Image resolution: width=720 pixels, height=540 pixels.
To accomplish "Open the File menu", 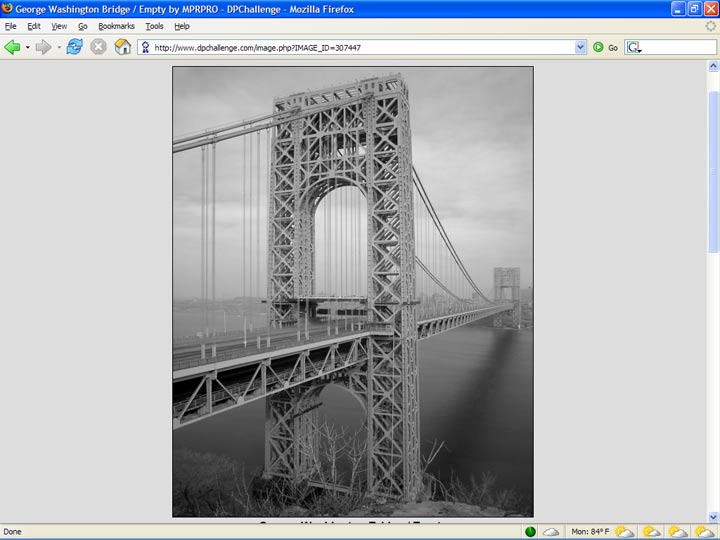I will point(11,26).
